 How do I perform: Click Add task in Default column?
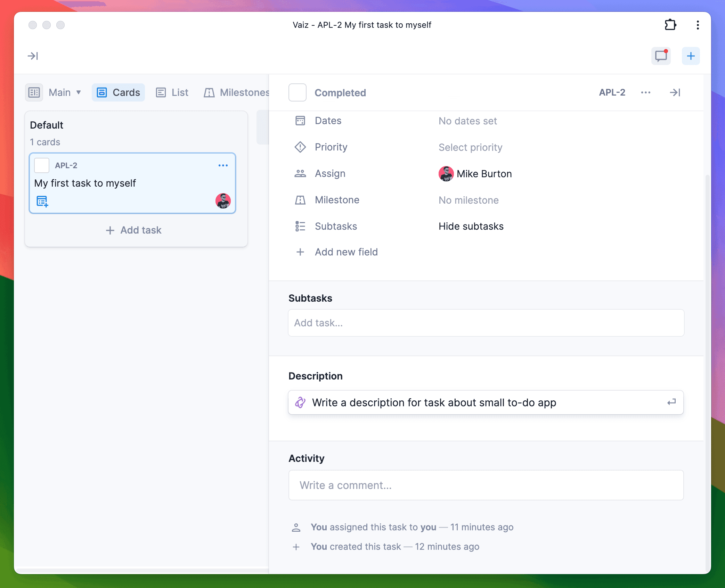[134, 230]
